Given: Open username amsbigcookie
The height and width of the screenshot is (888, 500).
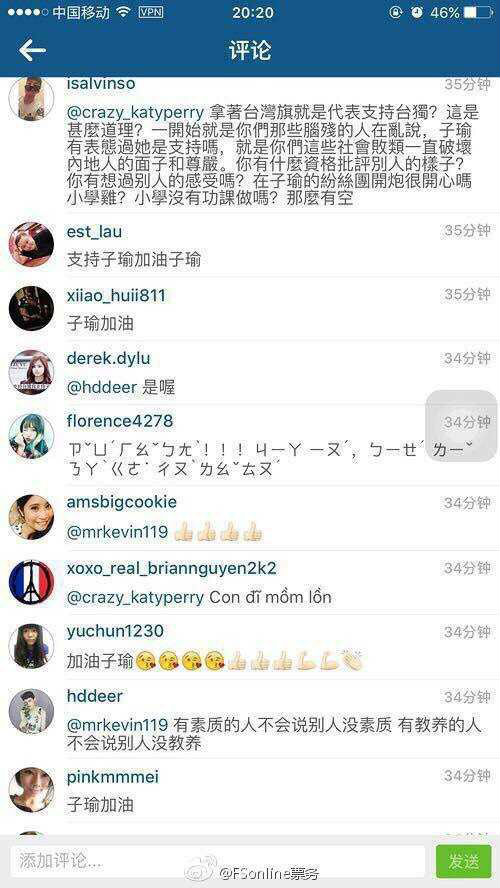Looking at the screenshot, I should (x=122, y=502).
